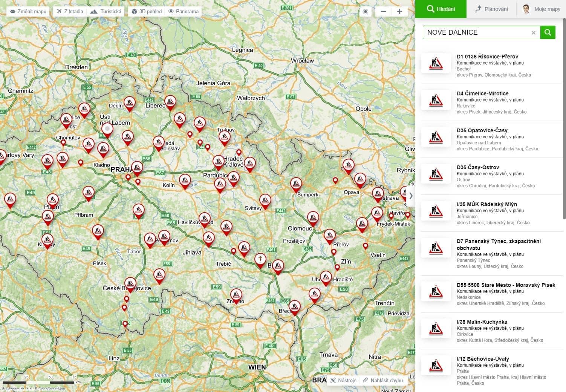
Task: Click the roadwork marker near Olomouc
Action: pos(313,219)
